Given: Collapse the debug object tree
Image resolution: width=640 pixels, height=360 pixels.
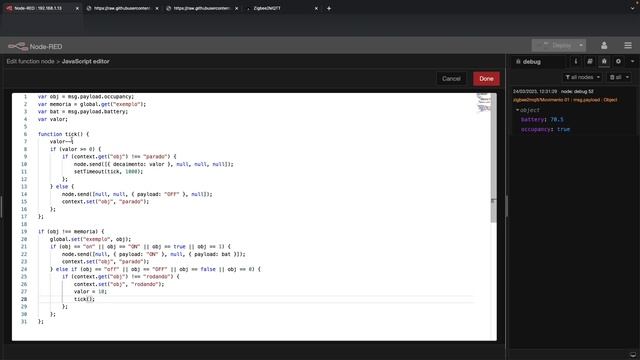Looking at the screenshot, I should (517, 110).
